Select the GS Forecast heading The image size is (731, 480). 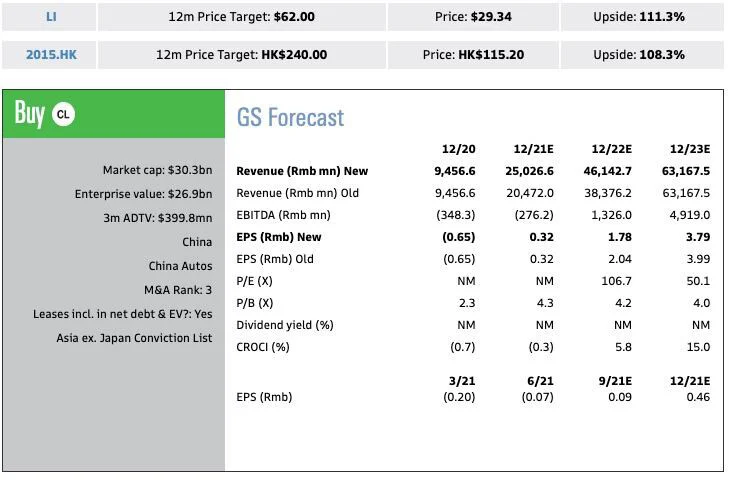[x=290, y=117]
